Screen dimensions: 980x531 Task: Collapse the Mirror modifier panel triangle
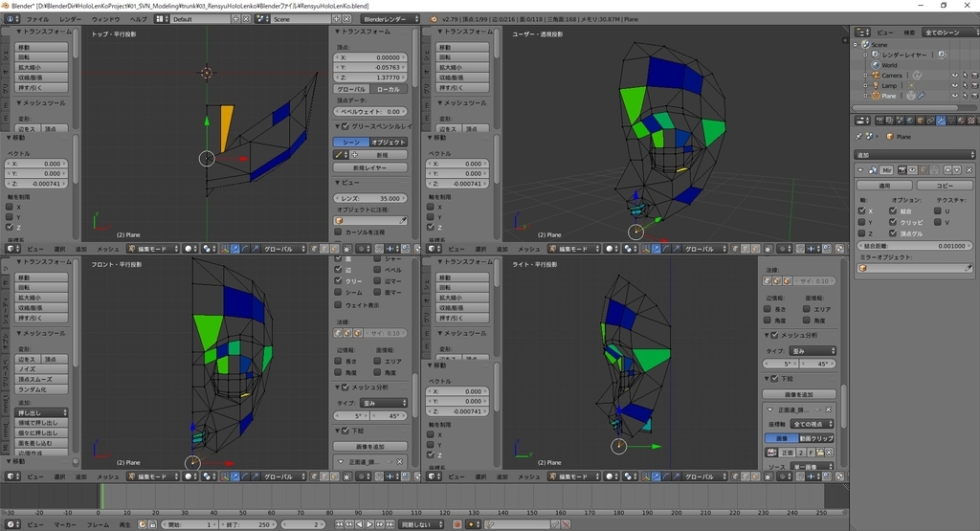point(860,170)
